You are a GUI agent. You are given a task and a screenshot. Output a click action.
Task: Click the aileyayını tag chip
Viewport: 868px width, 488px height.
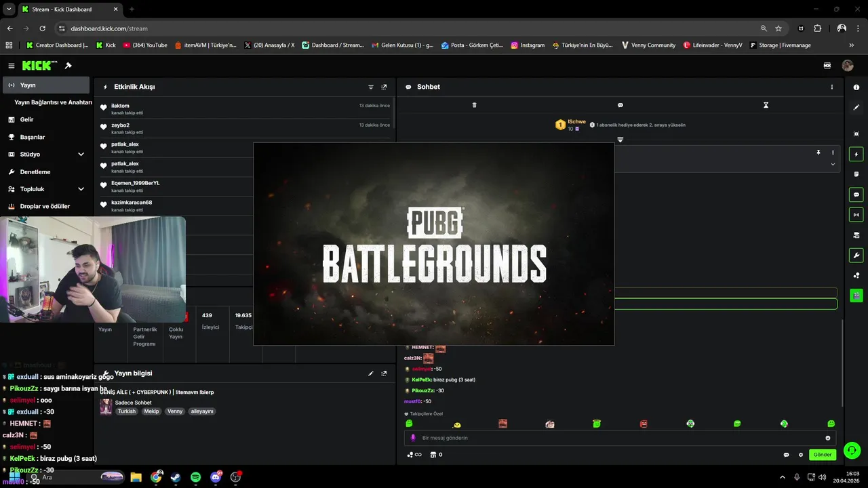(x=202, y=411)
